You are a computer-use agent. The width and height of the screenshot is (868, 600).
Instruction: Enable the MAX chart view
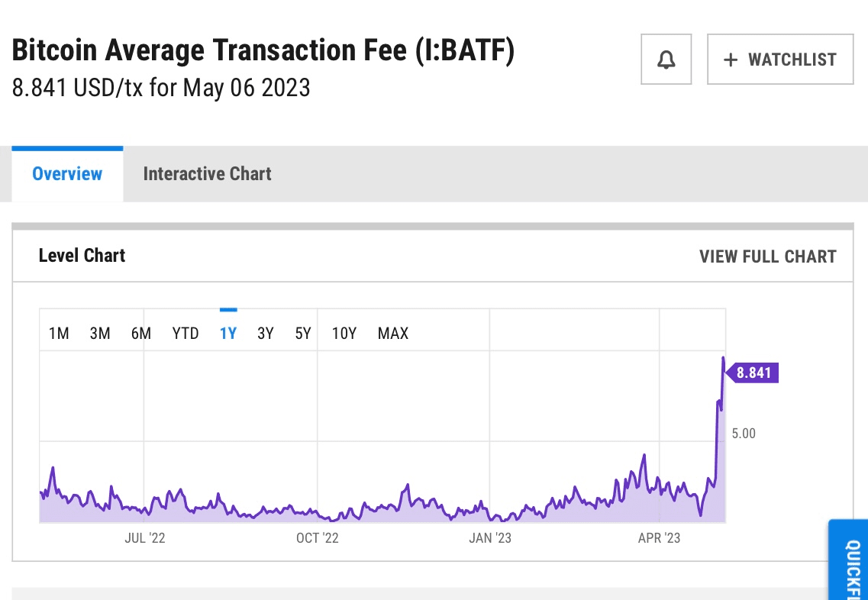(x=392, y=333)
